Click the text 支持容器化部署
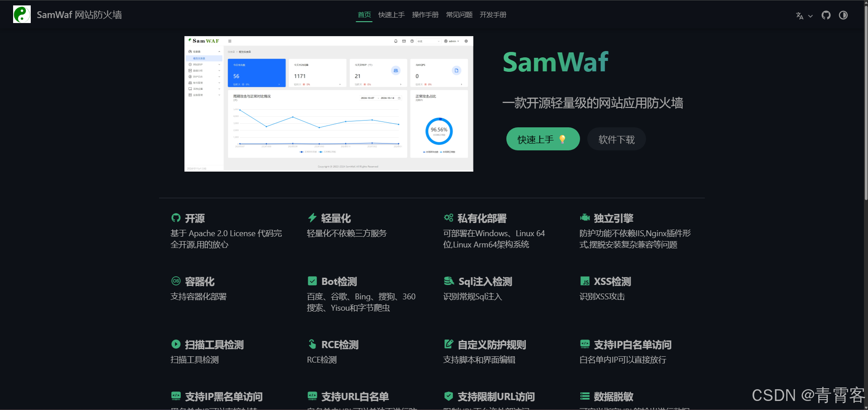 click(198, 297)
